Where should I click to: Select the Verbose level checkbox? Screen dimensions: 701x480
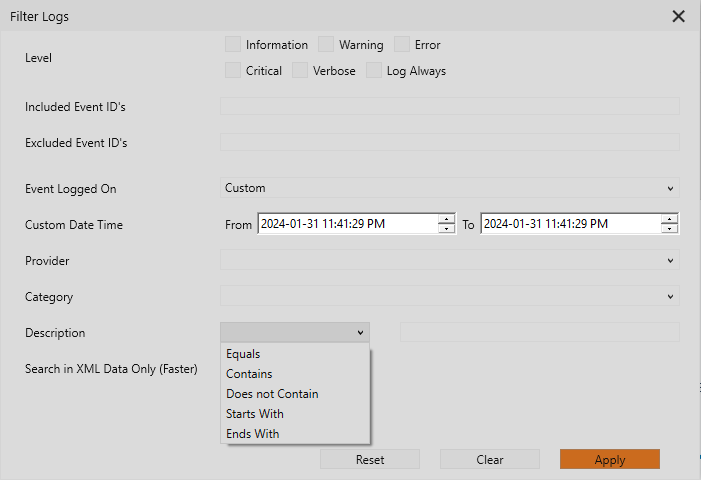pyautogui.click(x=300, y=70)
